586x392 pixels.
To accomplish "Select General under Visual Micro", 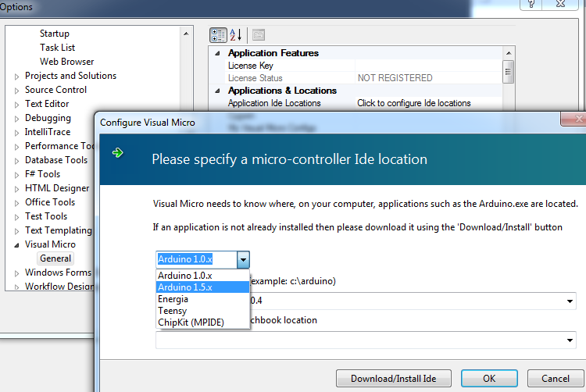I will [x=55, y=258].
